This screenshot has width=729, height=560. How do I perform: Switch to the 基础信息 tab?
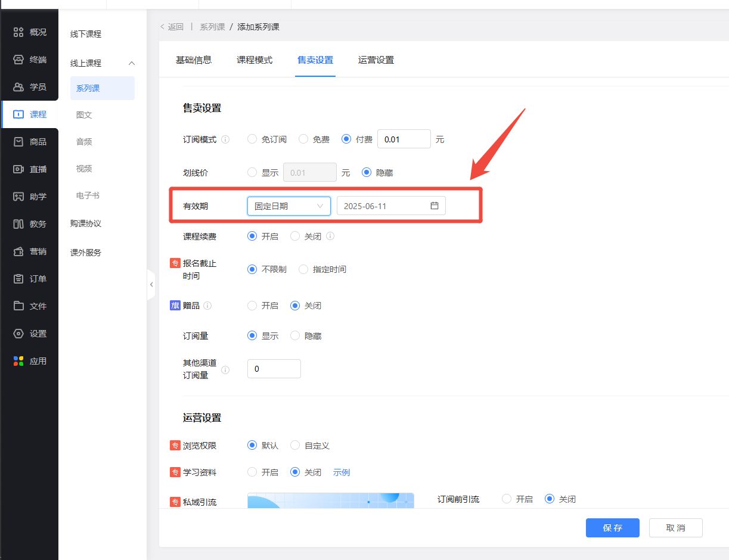tap(193, 60)
